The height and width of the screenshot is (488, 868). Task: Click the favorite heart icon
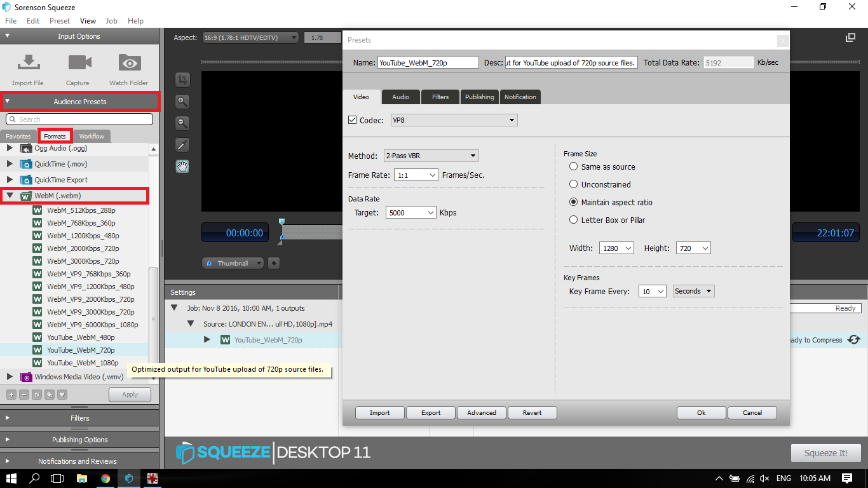[x=62, y=395]
